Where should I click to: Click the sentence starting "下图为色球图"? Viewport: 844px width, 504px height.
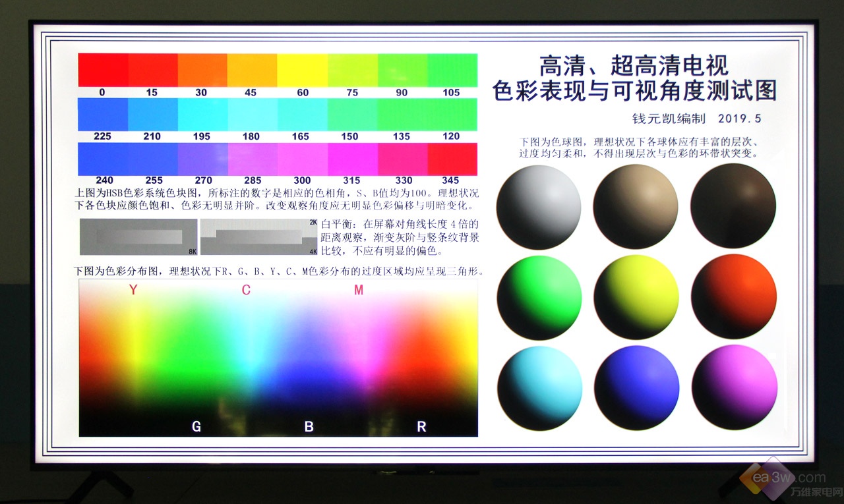point(638,148)
